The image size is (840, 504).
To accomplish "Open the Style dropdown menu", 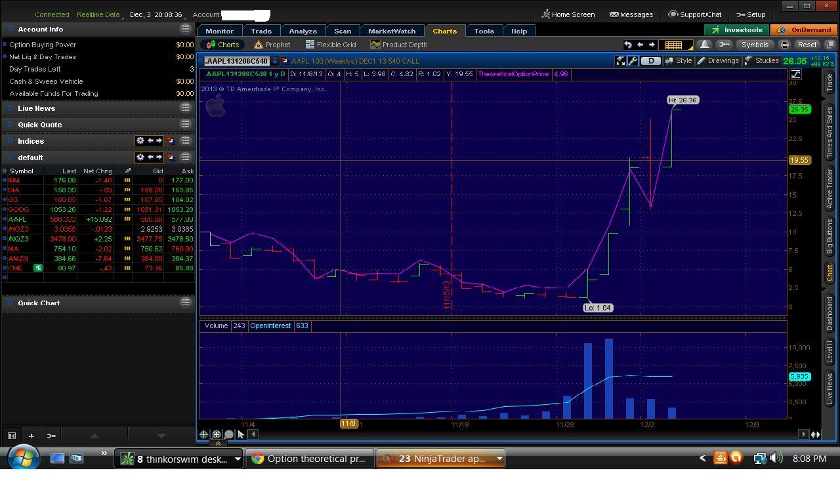I will click(x=679, y=60).
